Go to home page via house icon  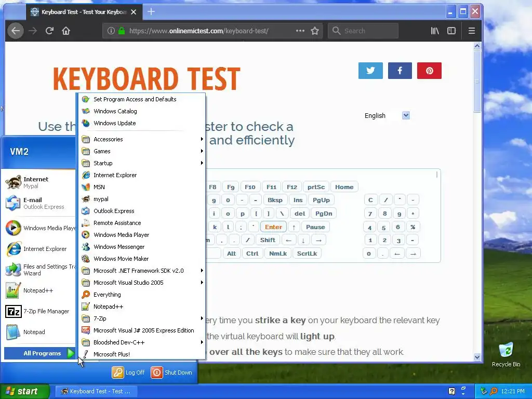[66, 31]
